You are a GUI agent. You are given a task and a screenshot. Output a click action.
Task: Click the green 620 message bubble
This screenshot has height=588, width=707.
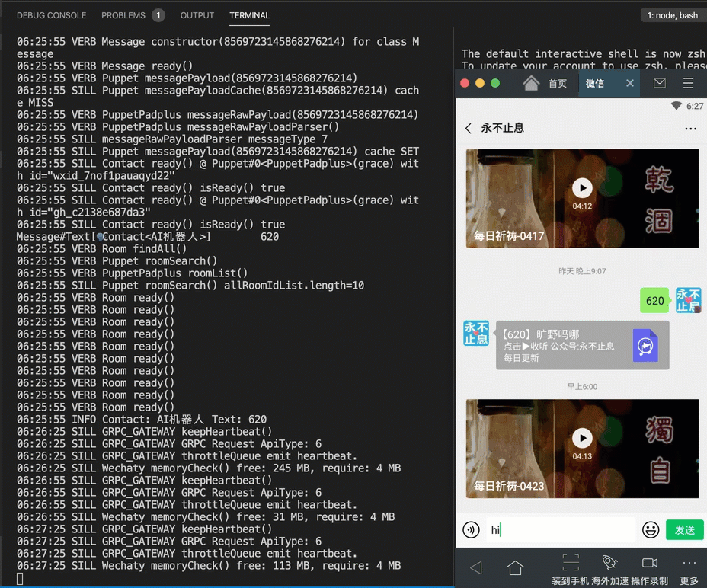(654, 300)
